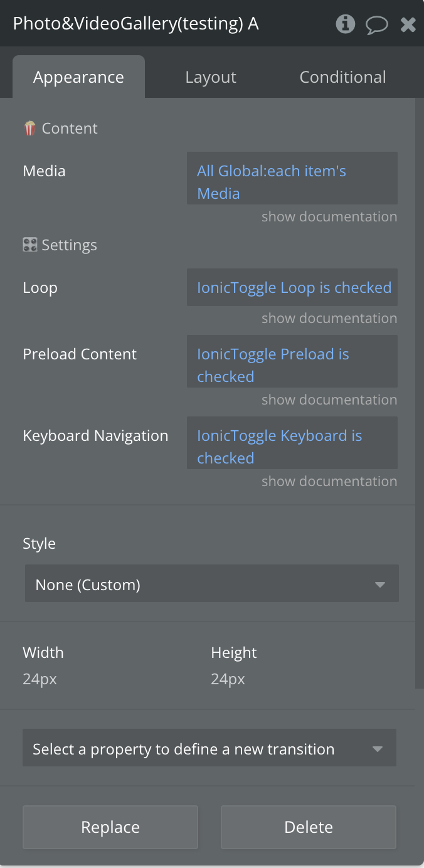Open the Style dropdown
The height and width of the screenshot is (868, 424).
coord(211,584)
